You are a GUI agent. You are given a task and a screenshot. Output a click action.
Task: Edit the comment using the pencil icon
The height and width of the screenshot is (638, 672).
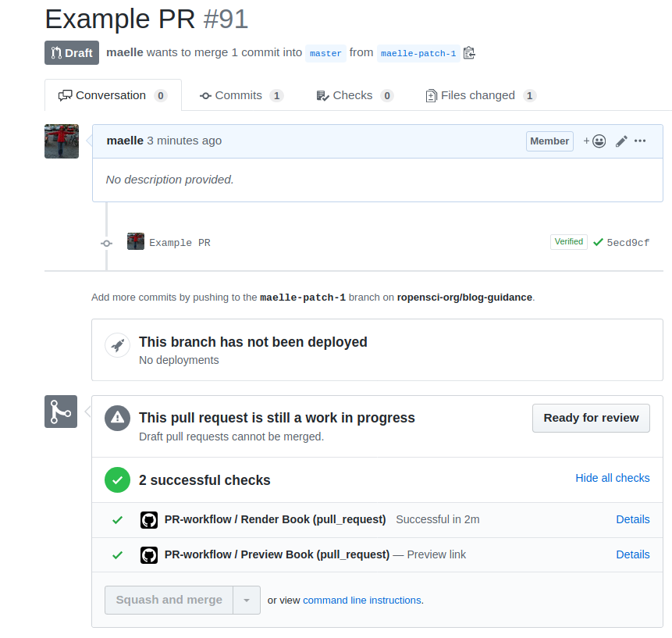[620, 141]
